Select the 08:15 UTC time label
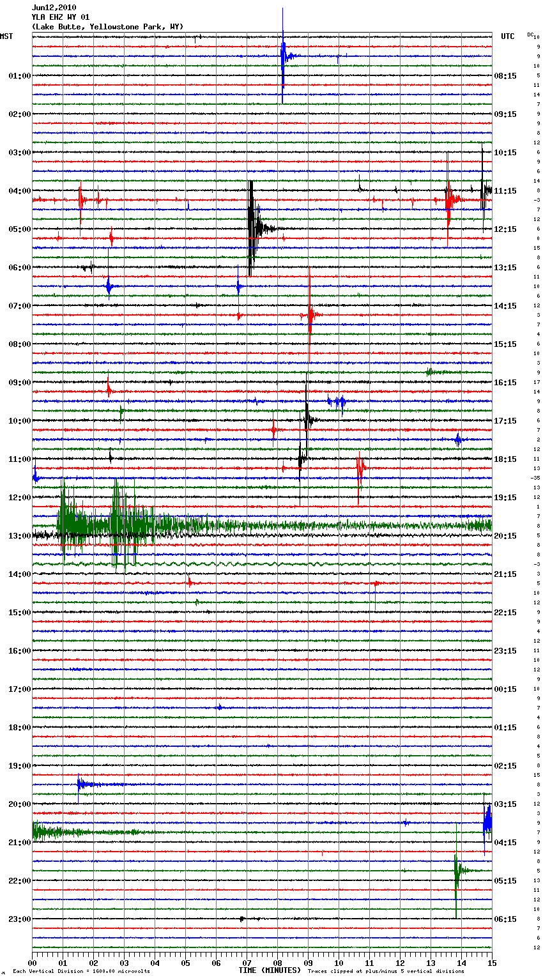 (x=505, y=76)
